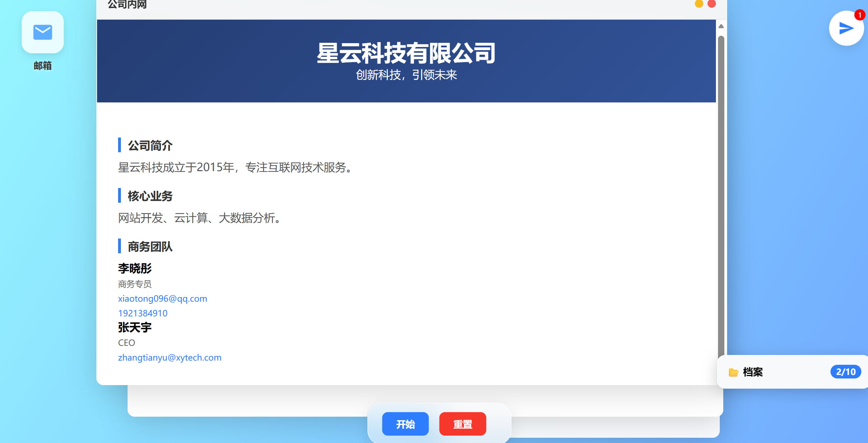Click the scrollbar up arrow
Viewport: 868px width, 443px height.
[721, 26]
